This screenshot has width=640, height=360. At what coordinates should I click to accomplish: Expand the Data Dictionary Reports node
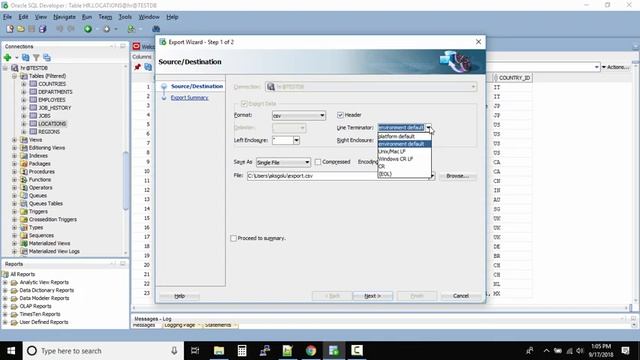click(5, 290)
